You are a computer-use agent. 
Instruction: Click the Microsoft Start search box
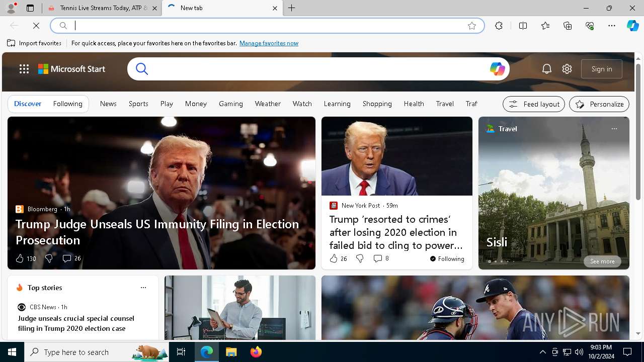click(x=318, y=69)
